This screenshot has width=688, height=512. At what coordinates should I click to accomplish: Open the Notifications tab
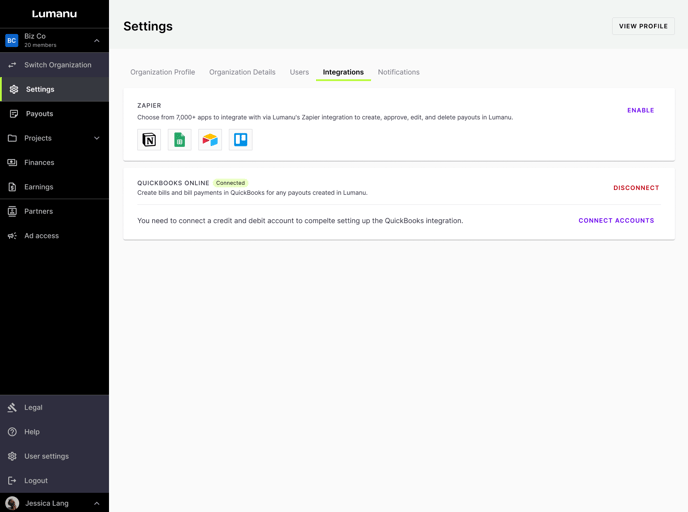(399, 72)
